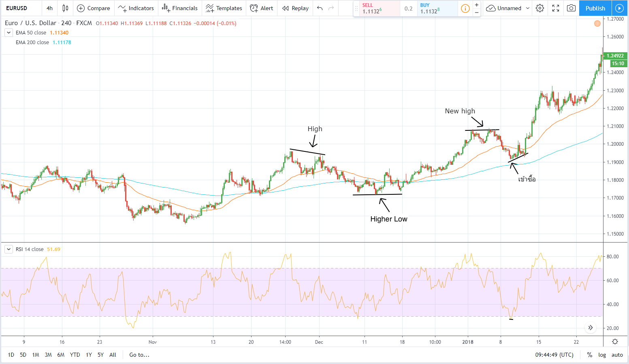Open the candlestick chart style selector
Image resolution: width=629 pixels, height=364 pixels.
(x=65, y=8)
